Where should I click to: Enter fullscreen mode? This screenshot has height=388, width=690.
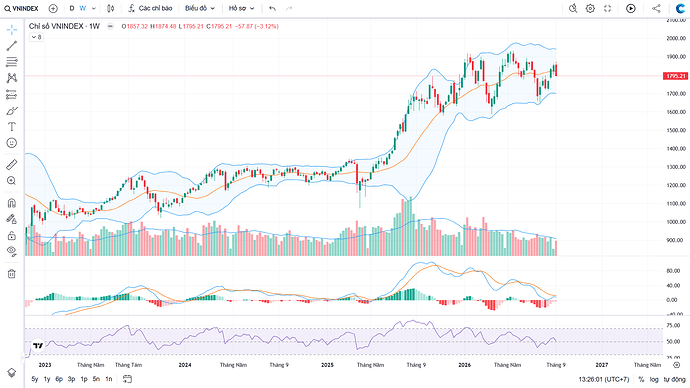tap(608, 8)
